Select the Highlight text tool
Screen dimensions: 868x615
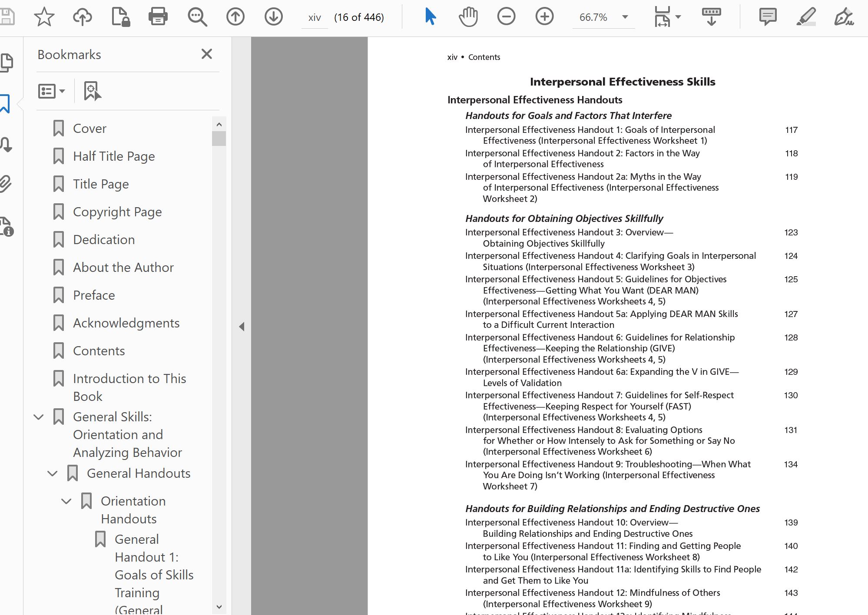point(806,17)
